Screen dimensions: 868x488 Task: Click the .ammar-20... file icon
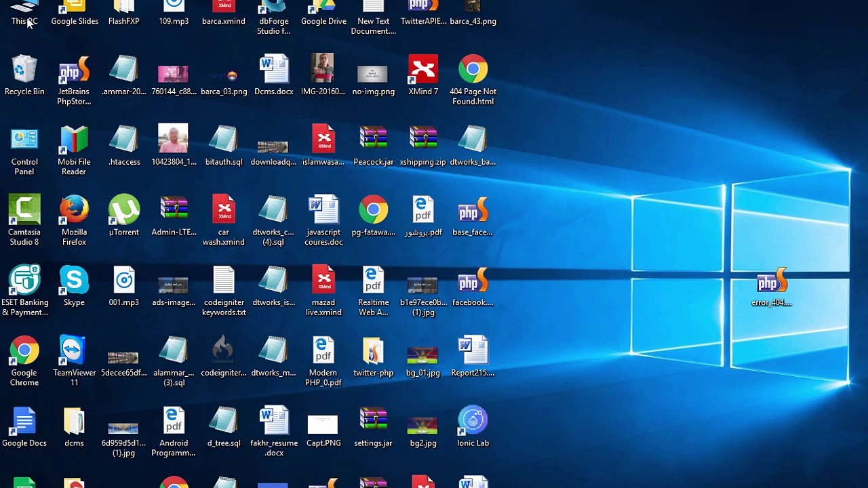124,75
